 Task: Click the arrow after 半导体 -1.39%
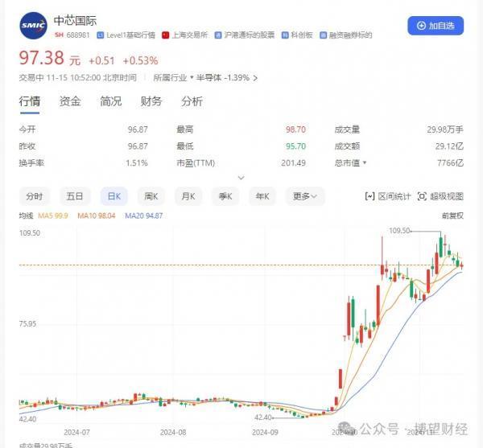pos(255,78)
